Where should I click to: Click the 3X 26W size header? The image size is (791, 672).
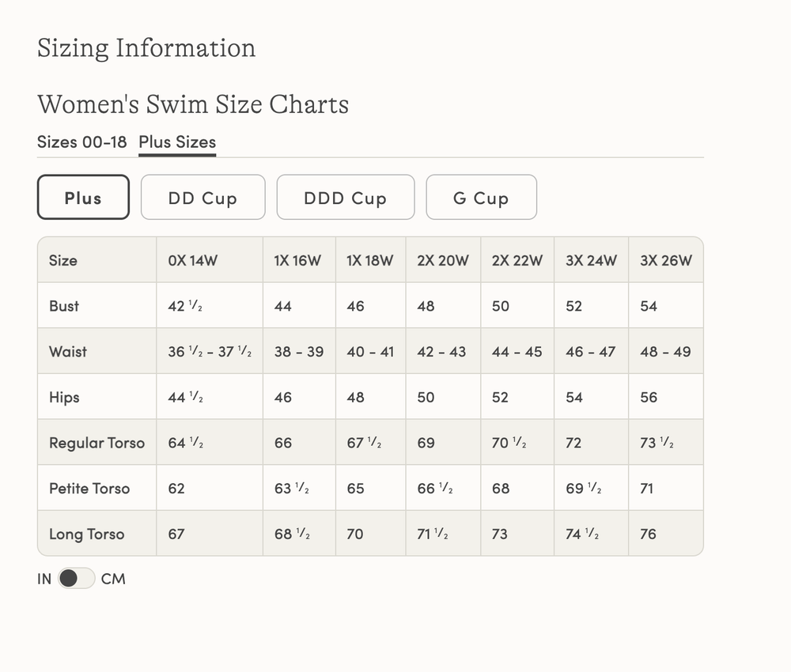pos(665,260)
